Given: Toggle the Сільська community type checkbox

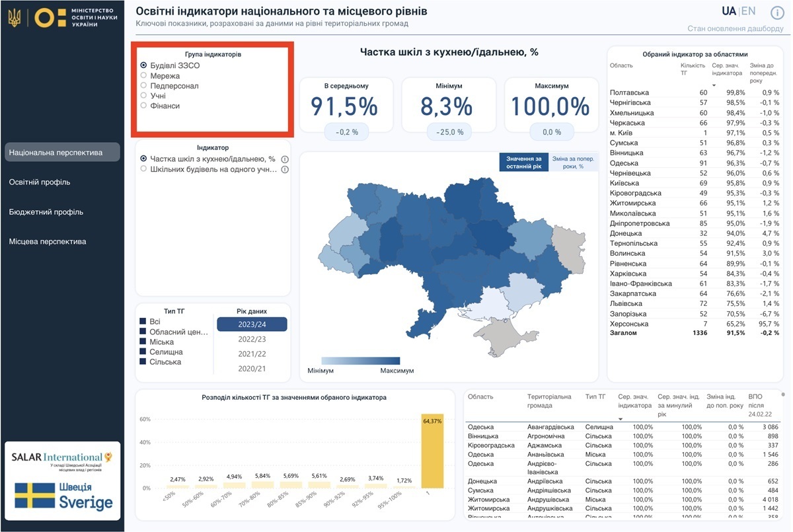Looking at the screenshot, I should pos(143,362).
